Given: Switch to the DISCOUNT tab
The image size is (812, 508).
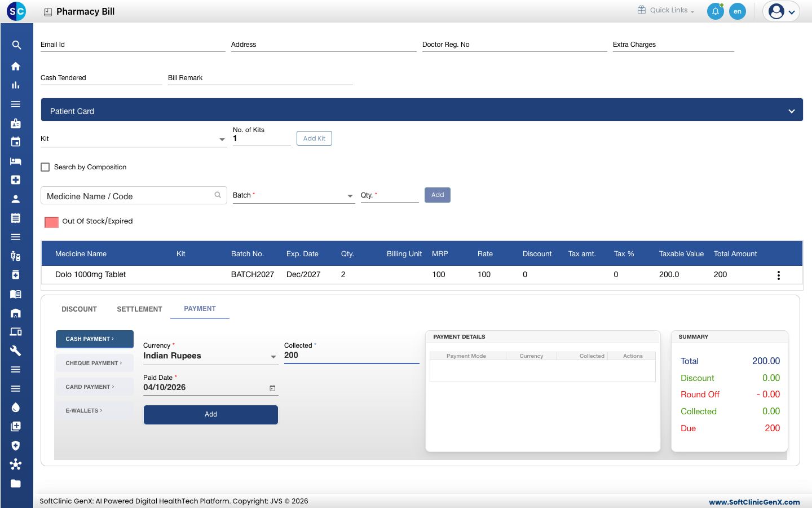Looking at the screenshot, I should click(x=79, y=309).
